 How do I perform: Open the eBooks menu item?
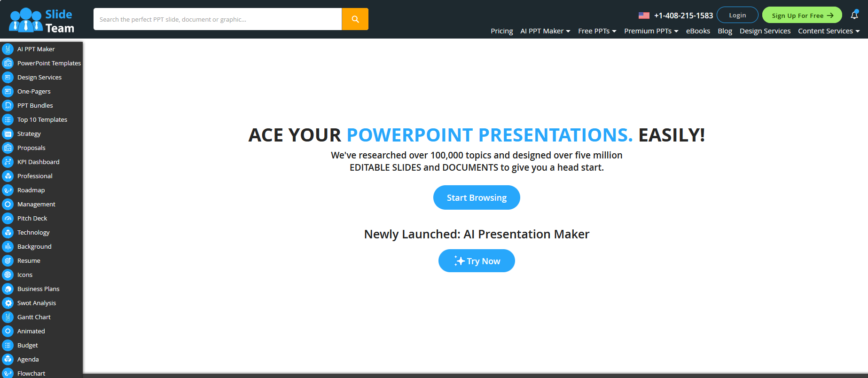pos(698,31)
